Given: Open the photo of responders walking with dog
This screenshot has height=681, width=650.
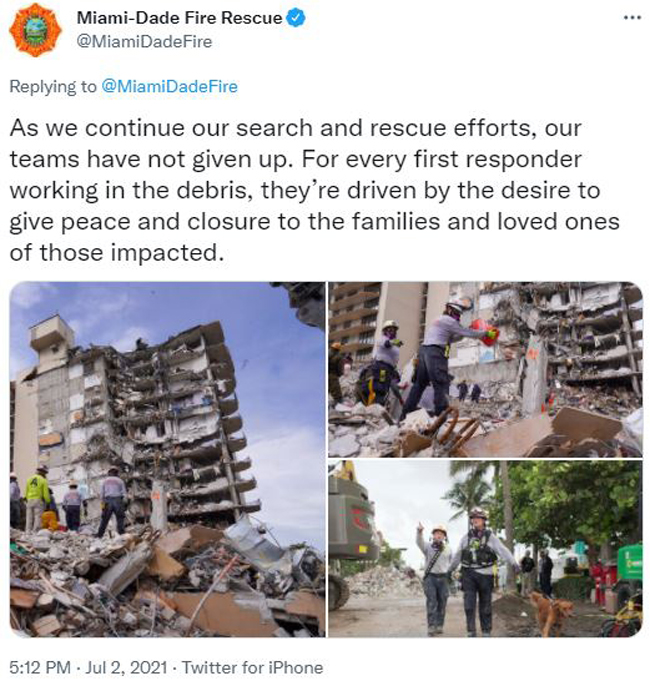Looking at the screenshot, I should pyautogui.click(x=485, y=549).
